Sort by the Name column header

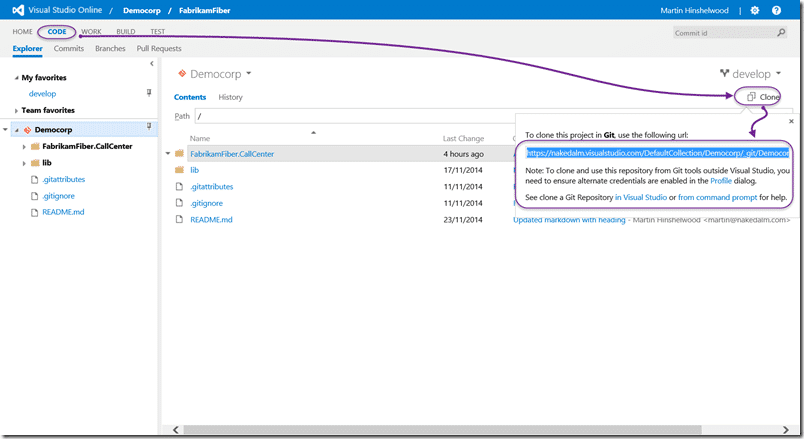[199, 138]
